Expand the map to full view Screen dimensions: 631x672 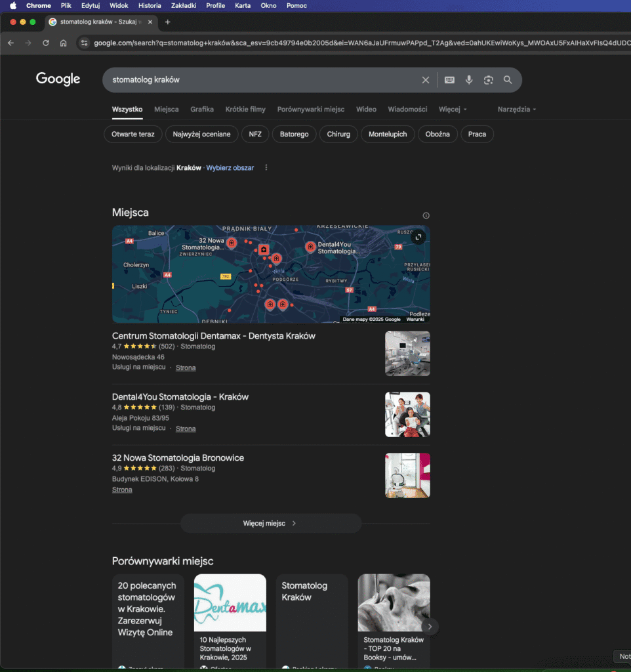pyautogui.click(x=418, y=236)
